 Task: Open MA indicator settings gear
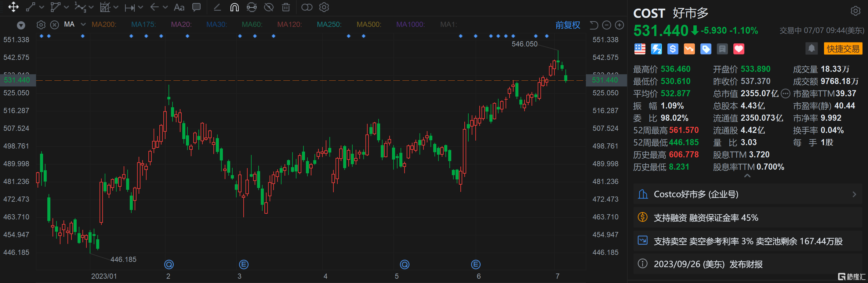pyautogui.click(x=41, y=25)
